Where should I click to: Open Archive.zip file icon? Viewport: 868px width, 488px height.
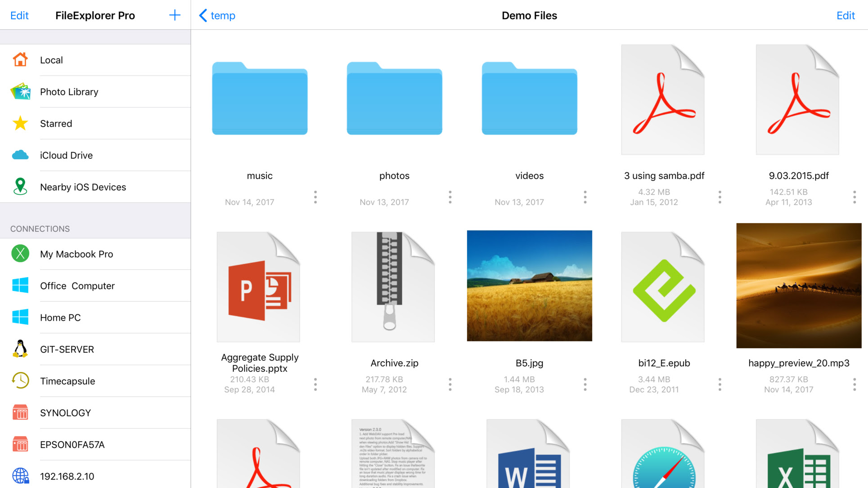pyautogui.click(x=393, y=287)
